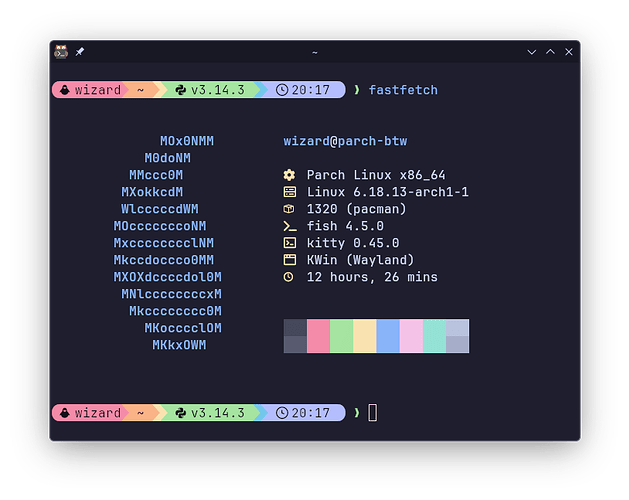Viewport: 629px width, 500px height.
Task: Close the terminal window
Action: point(569,52)
